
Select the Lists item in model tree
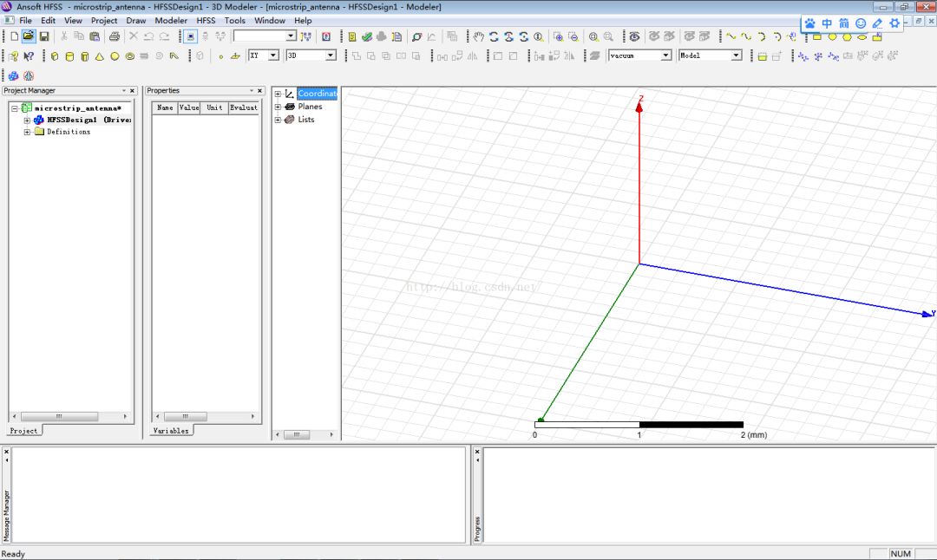(x=306, y=120)
